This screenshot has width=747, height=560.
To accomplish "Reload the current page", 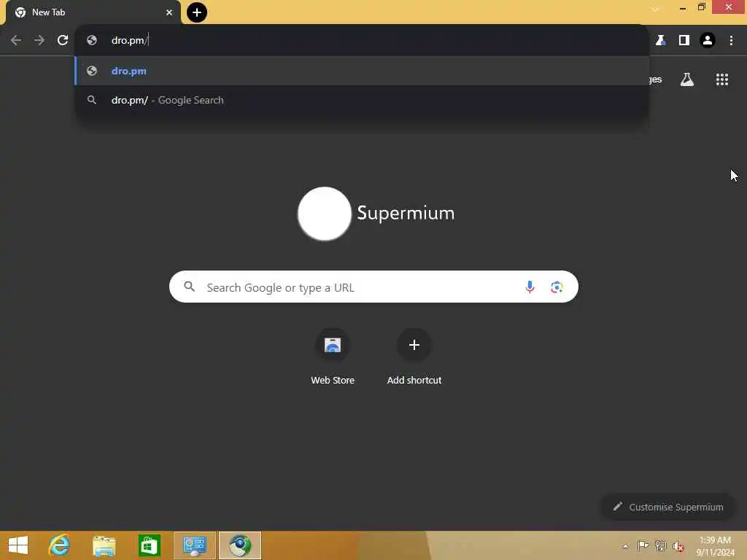I will click(x=63, y=40).
